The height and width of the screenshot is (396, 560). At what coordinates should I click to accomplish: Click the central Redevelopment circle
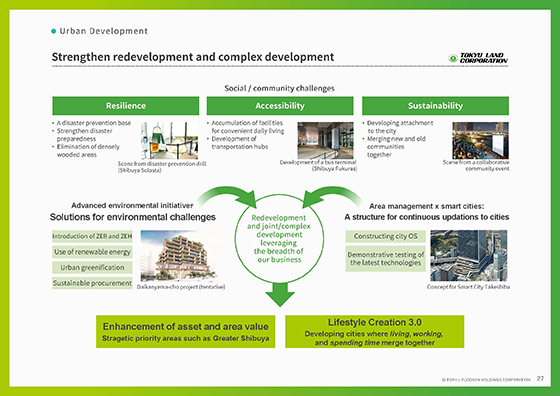coord(279,239)
